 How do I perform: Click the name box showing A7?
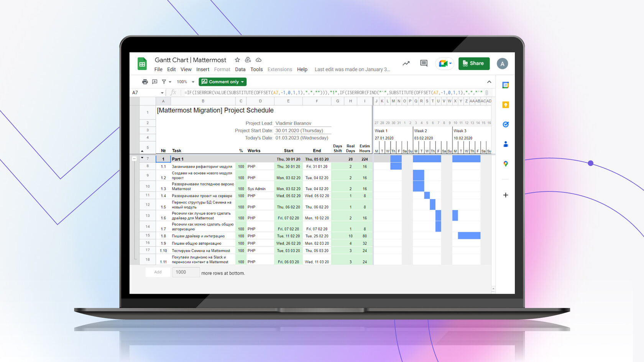[145, 93]
